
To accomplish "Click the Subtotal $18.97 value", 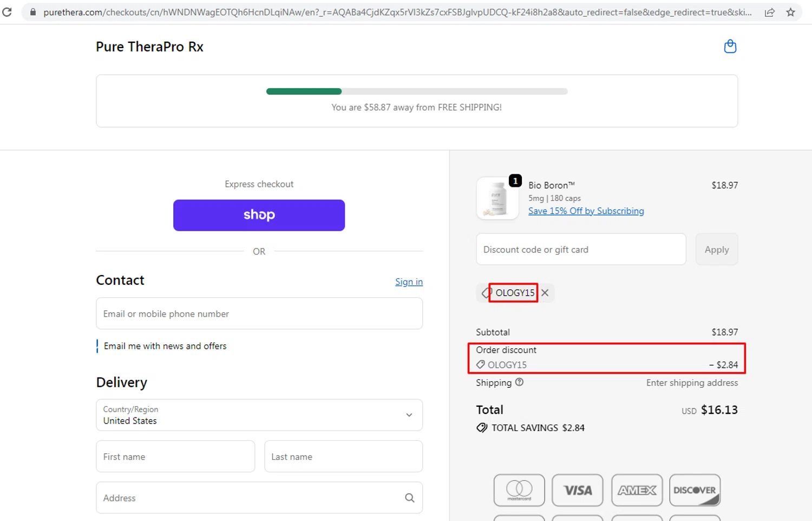I will point(725,332).
